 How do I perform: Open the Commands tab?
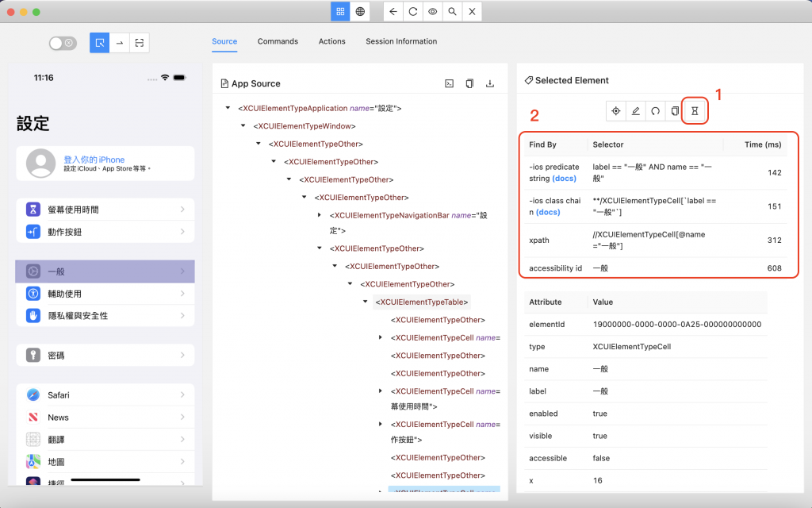click(278, 41)
